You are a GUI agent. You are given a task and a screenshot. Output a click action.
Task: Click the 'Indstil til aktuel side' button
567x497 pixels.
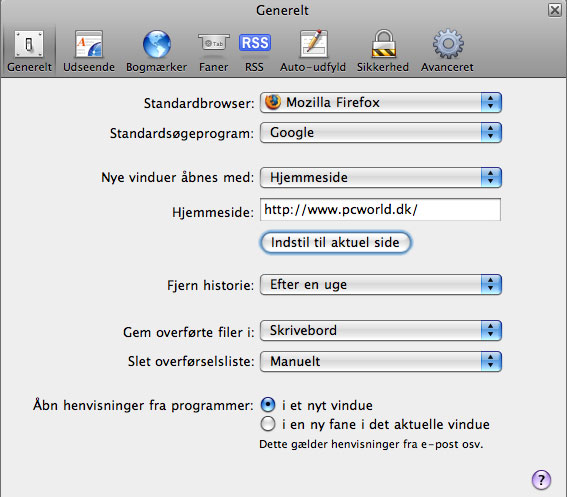pos(335,242)
